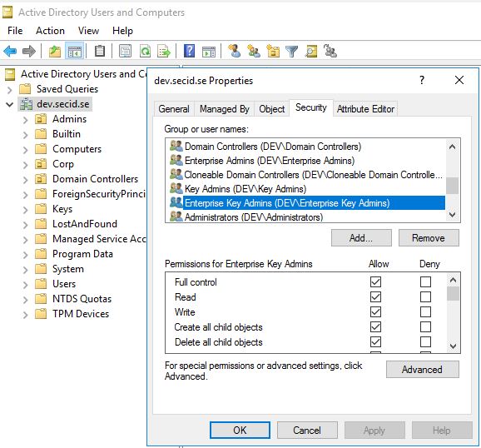This screenshot has height=448, width=481.
Task: Click the Saved Queries folder icon
Action: [25, 89]
